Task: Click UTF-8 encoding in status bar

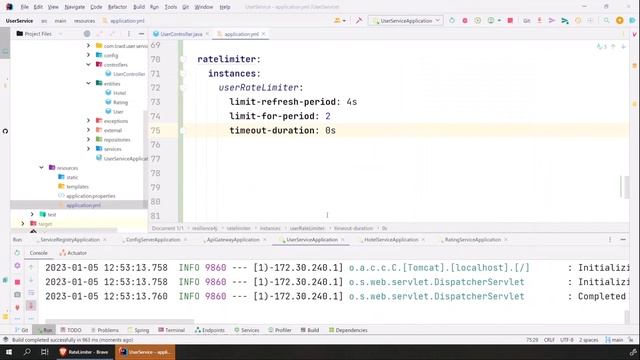Action: click(567, 340)
